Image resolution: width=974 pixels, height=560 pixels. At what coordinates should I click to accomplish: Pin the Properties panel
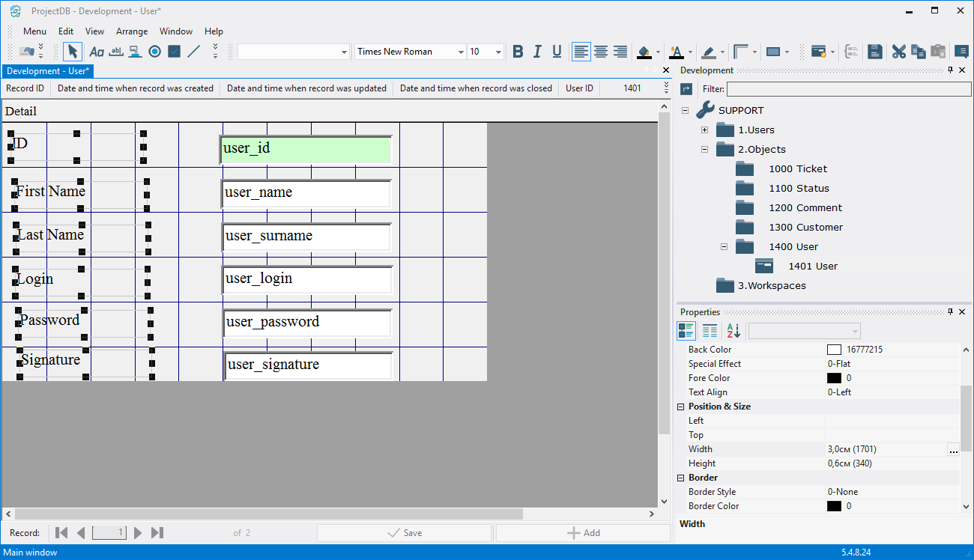(x=950, y=312)
